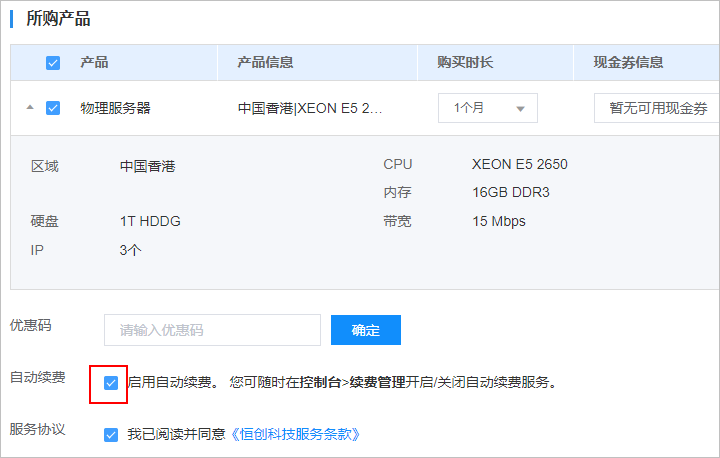
Task: Click the 15 Mbps bandwidth value
Action: [499, 221]
